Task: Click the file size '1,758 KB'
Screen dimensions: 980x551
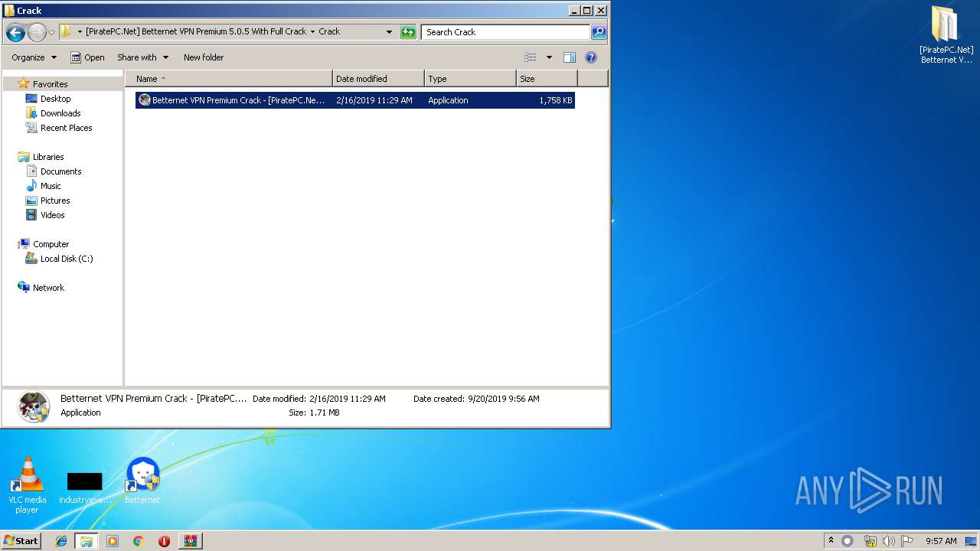Action: coord(556,100)
